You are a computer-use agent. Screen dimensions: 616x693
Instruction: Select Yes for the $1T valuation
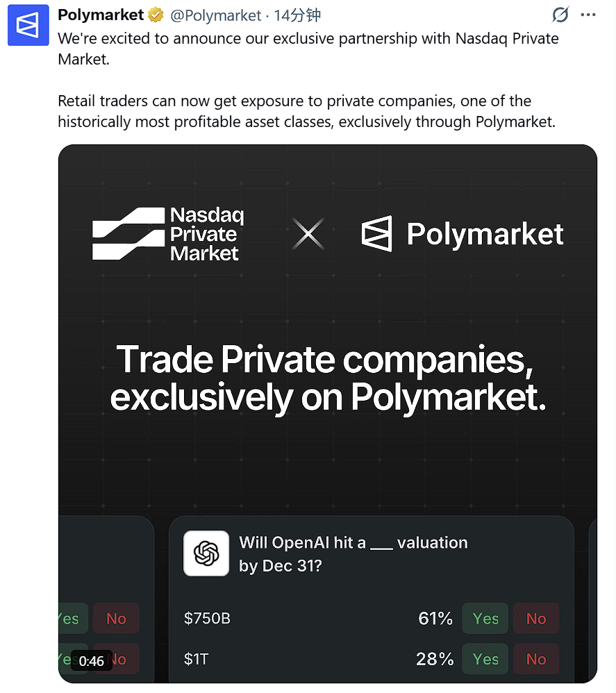485,659
